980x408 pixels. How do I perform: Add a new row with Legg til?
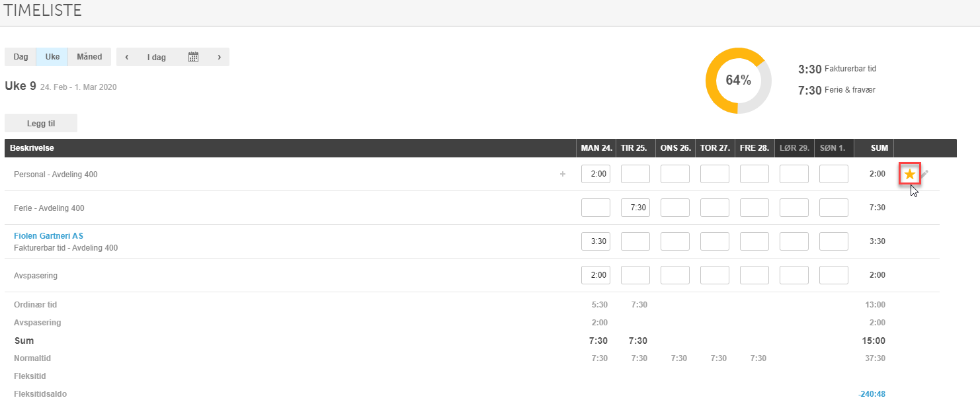41,123
